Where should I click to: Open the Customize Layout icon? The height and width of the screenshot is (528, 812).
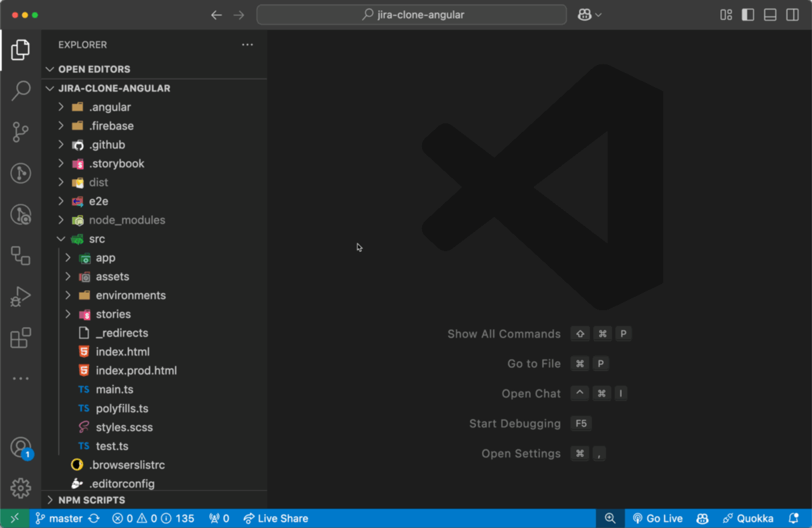click(726, 15)
